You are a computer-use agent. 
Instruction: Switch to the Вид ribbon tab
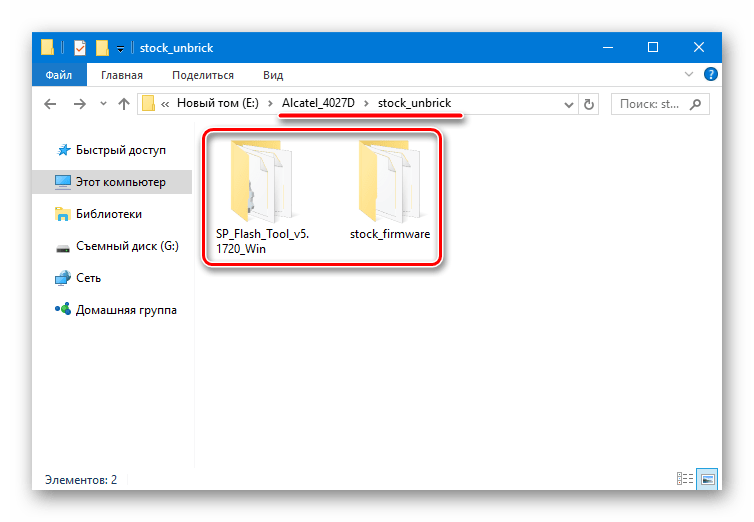pos(273,75)
